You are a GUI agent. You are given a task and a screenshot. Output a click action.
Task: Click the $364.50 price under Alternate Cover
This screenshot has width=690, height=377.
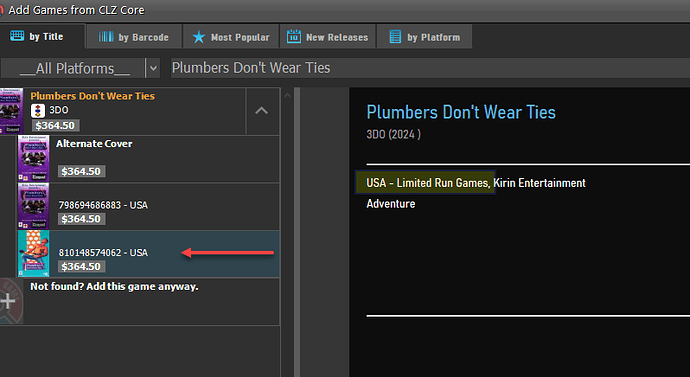point(81,171)
